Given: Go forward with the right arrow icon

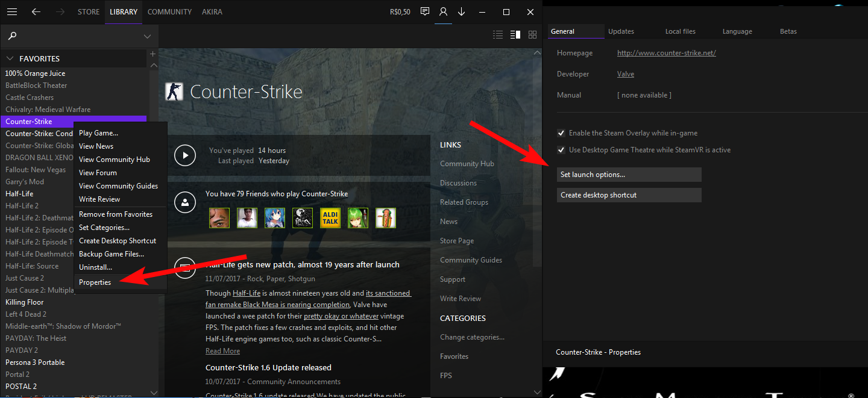Looking at the screenshot, I should pyautogui.click(x=60, y=11).
